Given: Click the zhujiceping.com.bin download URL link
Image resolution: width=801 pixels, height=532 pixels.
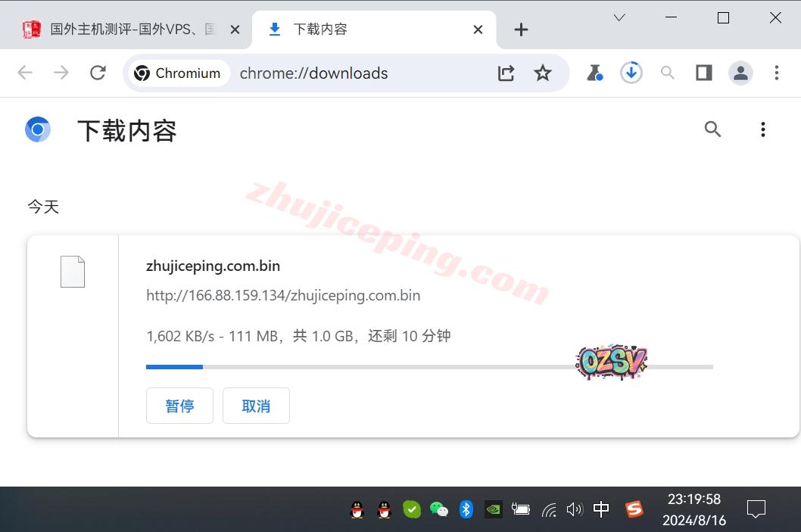Looking at the screenshot, I should (x=283, y=295).
